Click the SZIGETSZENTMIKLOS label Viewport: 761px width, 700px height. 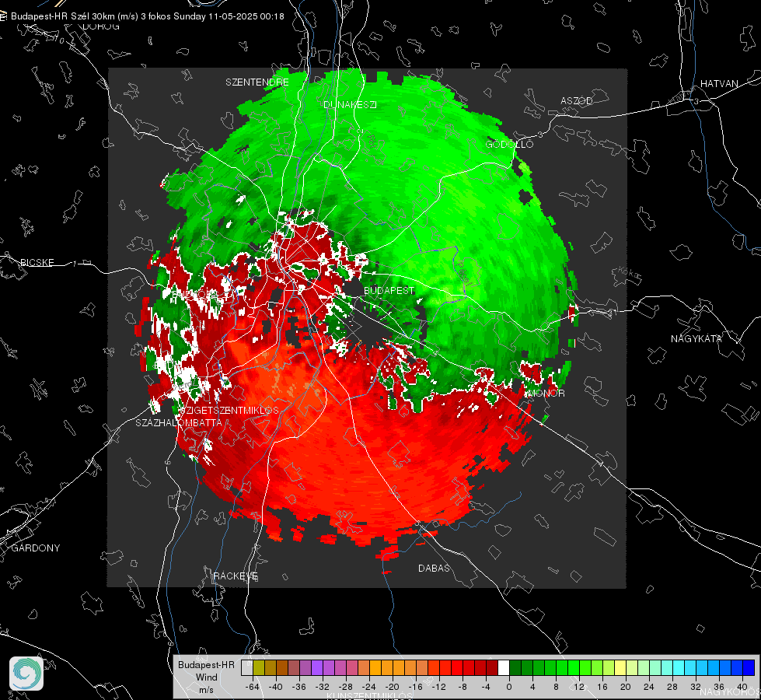(229, 410)
